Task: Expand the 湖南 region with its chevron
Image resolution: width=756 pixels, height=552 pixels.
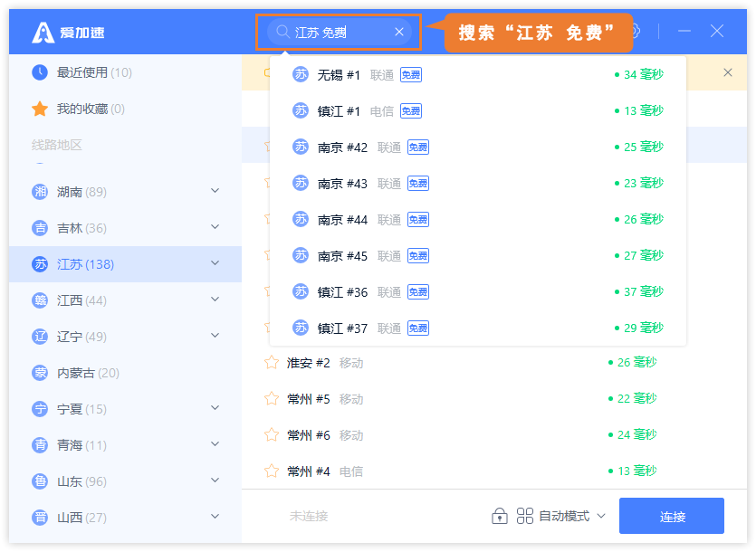Action: click(x=215, y=191)
